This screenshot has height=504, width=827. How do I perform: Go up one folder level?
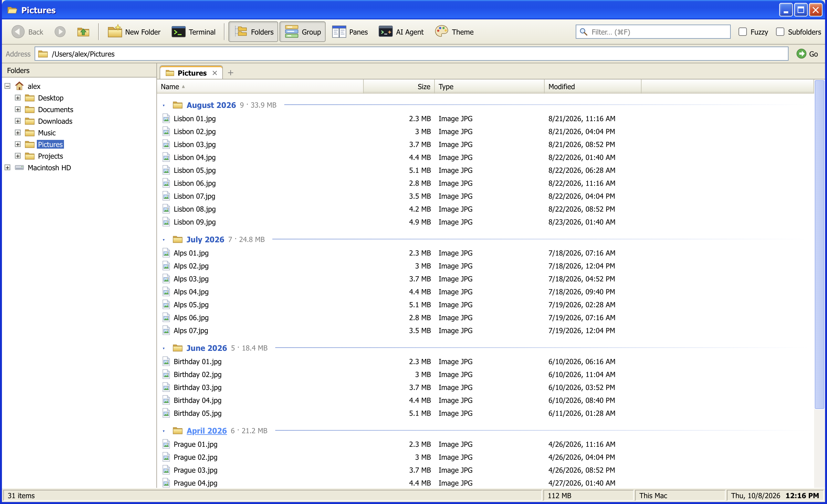[83, 32]
